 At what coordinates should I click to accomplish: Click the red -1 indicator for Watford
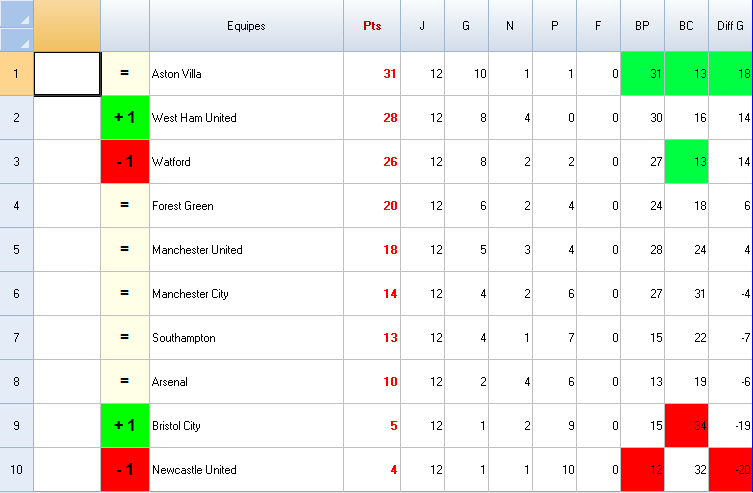(x=125, y=162)
